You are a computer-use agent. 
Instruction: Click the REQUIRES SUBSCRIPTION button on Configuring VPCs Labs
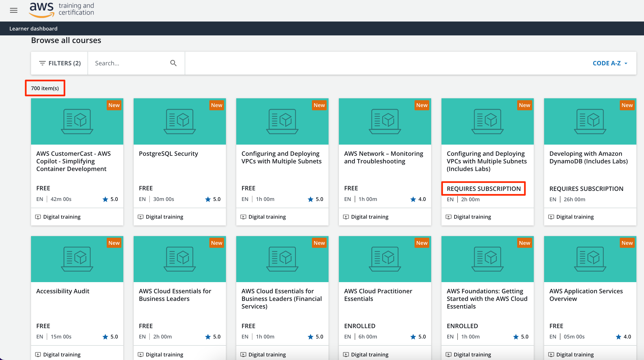point(483,188)
